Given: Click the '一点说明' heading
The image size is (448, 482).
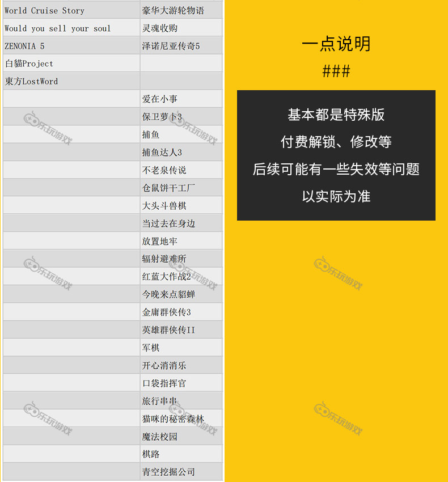Looking at the screenshot, I should [336, 44].
